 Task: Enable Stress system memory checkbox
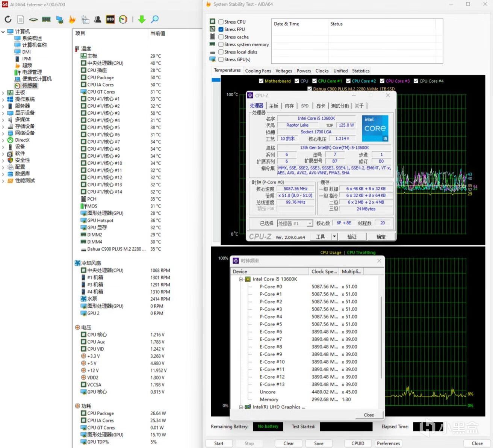221,44
